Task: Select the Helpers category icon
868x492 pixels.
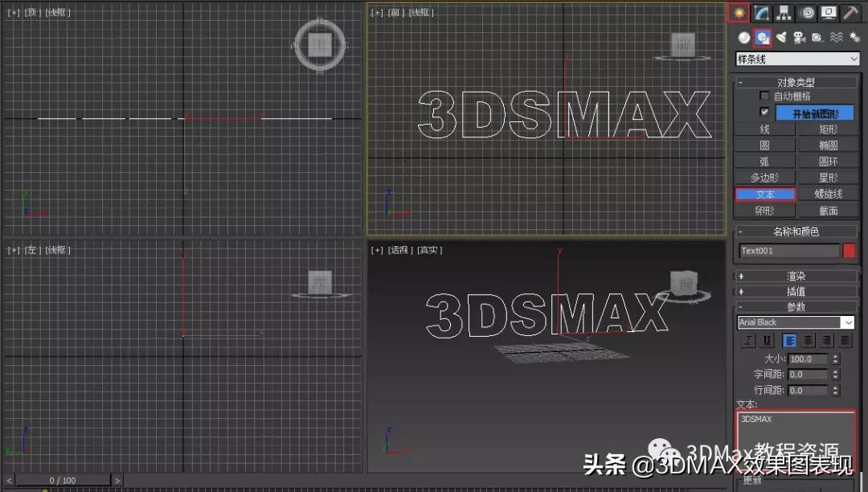Action: click(817, 37)
